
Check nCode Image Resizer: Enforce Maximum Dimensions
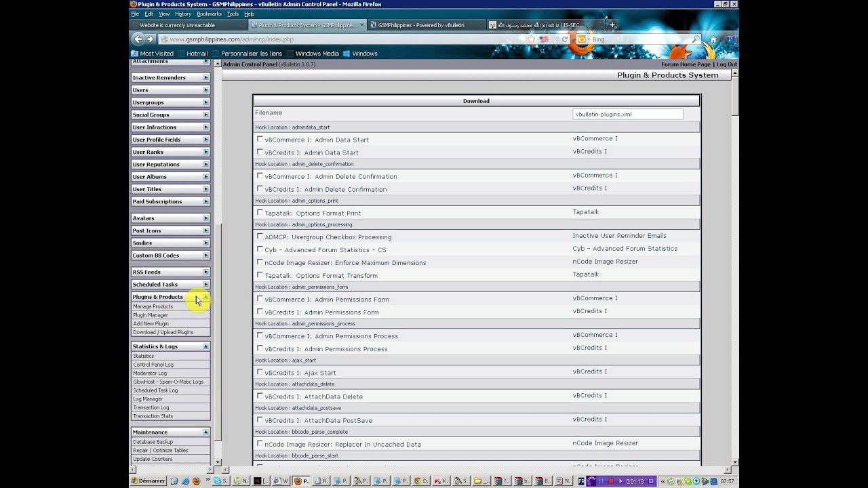pos(260,262)
